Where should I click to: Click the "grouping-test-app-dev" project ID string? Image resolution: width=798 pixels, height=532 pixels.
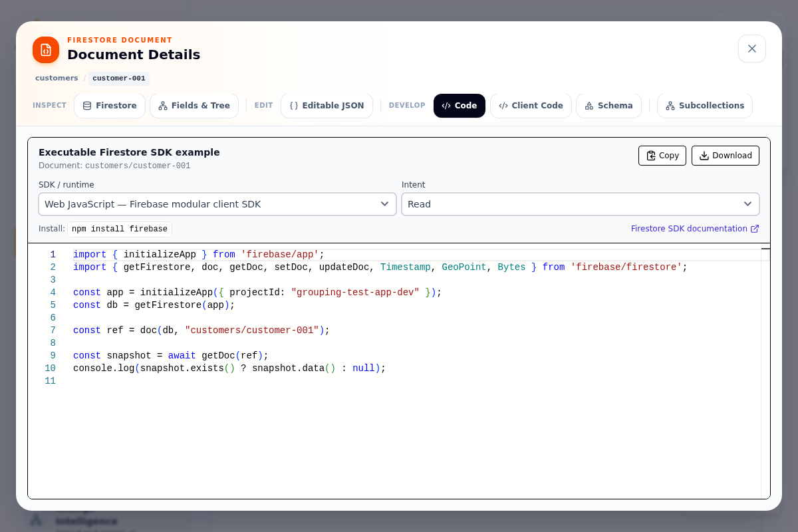(x=355, y=293)
